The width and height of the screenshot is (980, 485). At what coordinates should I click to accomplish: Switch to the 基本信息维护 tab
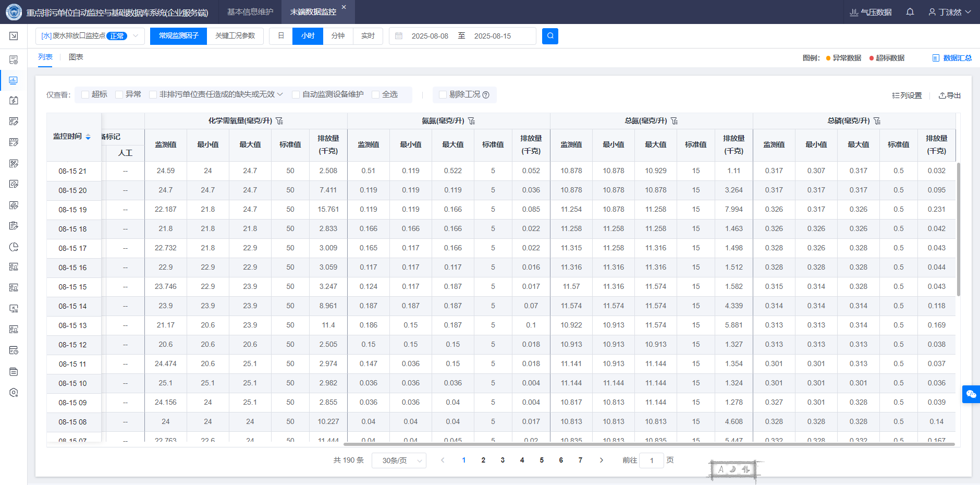point(250,12)
